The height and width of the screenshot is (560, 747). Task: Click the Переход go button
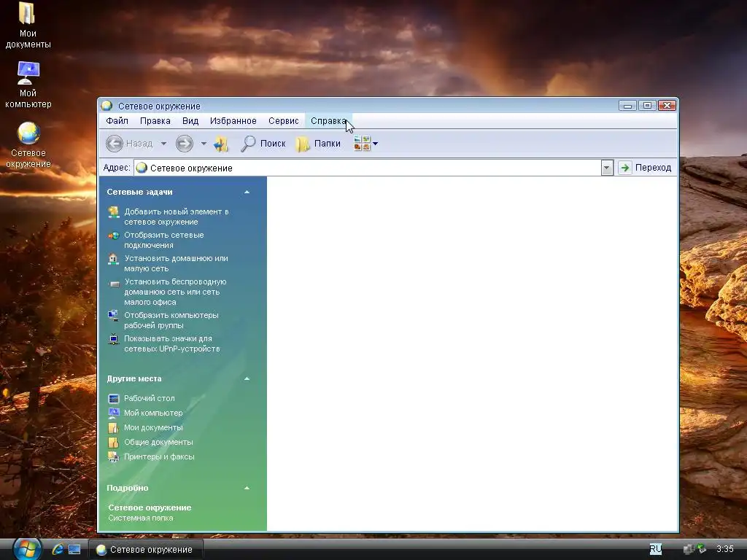coord(646,168)
